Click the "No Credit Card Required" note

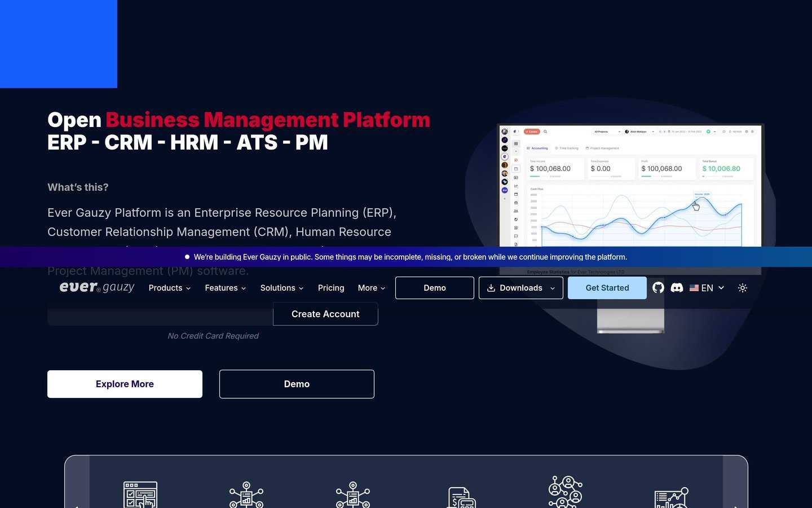pos(213,336)
